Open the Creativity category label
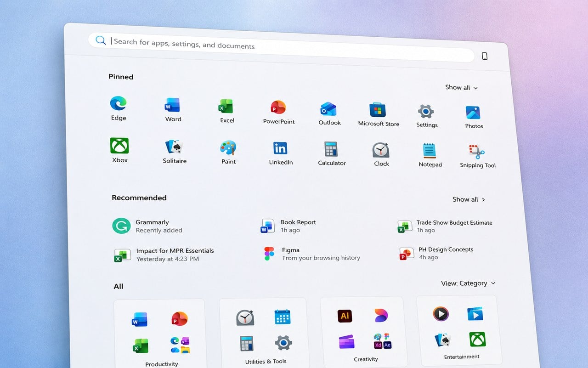The image size is (588, 368). (366, 359)
